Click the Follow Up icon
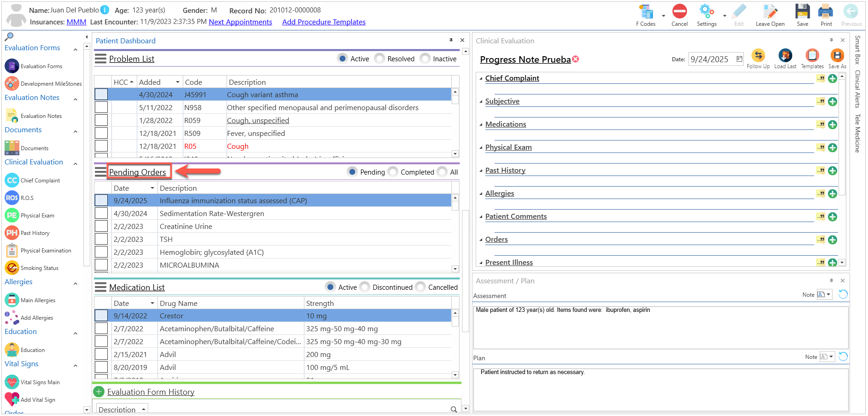 (758, 56)
